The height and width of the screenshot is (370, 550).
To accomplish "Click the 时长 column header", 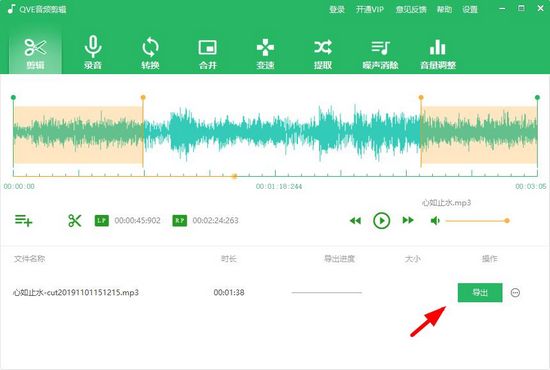I will point(229,259).
